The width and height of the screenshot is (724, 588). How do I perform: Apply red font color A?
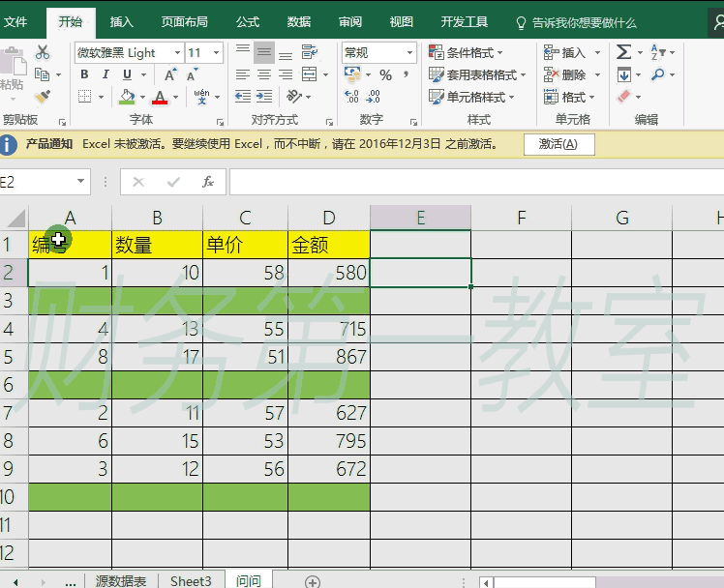(x=160, y=97)
